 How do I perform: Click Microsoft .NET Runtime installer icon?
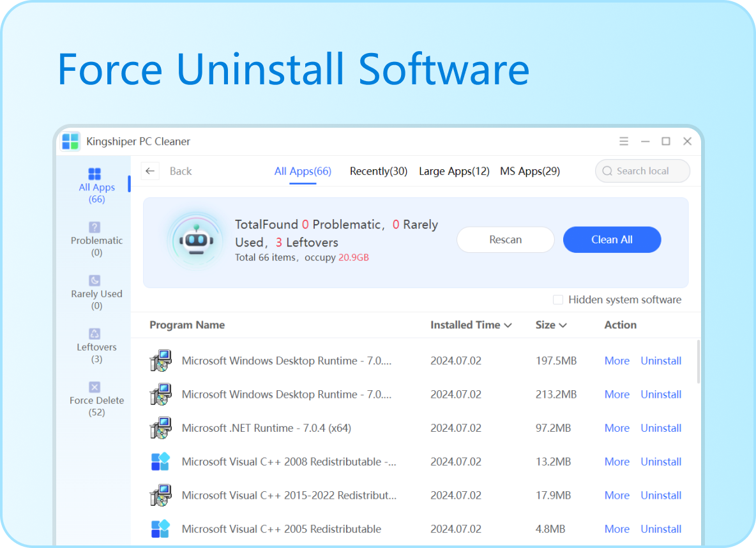point(160,428)
